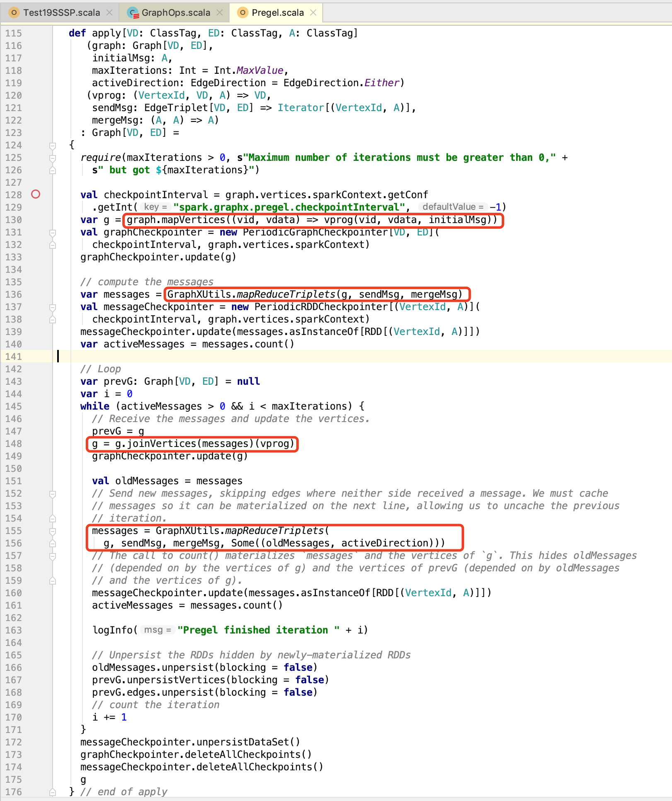Click "Pregel finished iteration" string literal
Viewport: 672px width, 801px height.
[259, 630]
